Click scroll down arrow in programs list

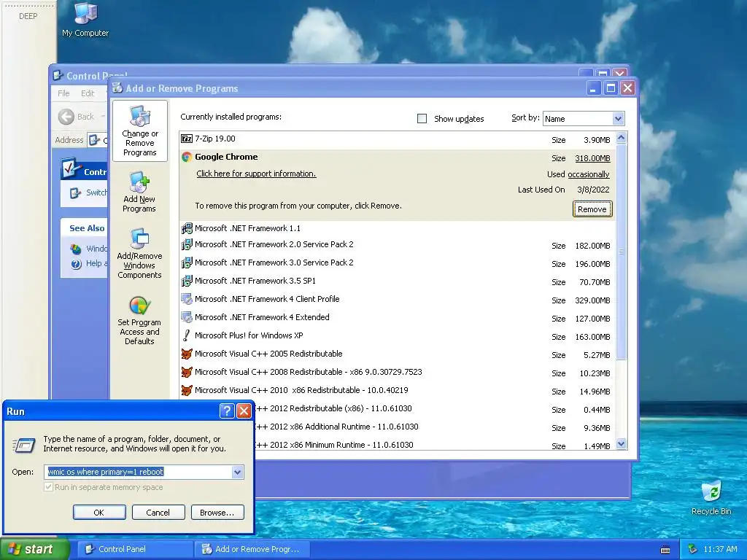[x=621, y=444]
